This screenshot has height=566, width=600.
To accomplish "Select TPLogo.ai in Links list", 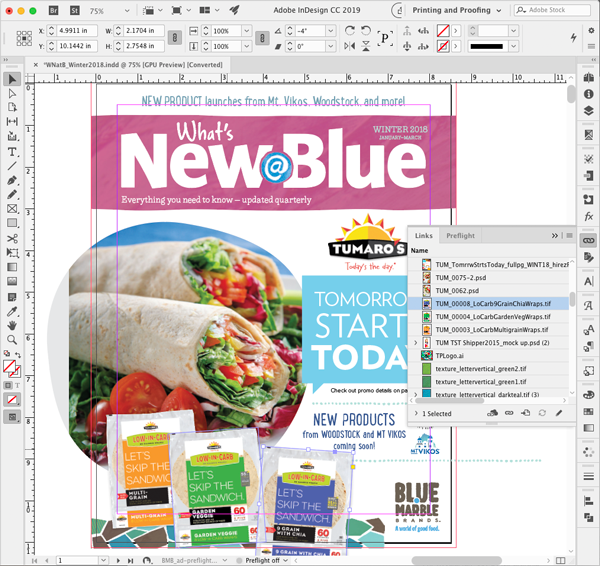I will (489, 356).
